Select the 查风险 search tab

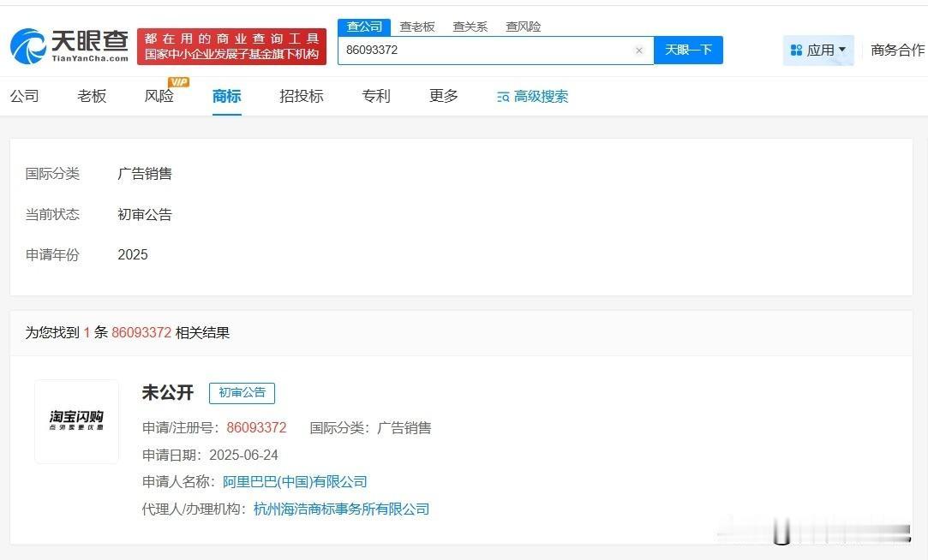pyautogui.click(x=524, y=27)
